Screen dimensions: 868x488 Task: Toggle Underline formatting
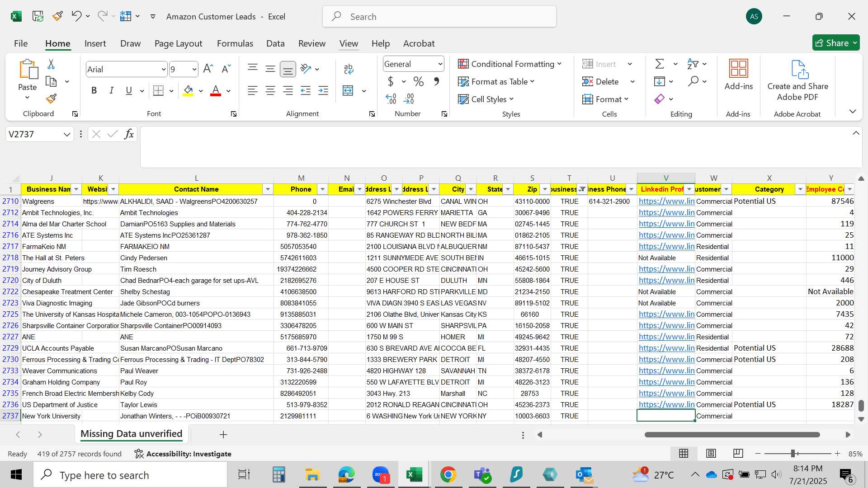[129, 90]
